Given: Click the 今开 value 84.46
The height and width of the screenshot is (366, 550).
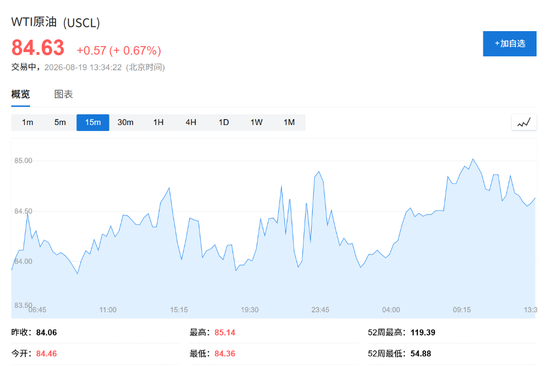Looking at the screenshot, I should pyautogui.click(x=46, y=353).
